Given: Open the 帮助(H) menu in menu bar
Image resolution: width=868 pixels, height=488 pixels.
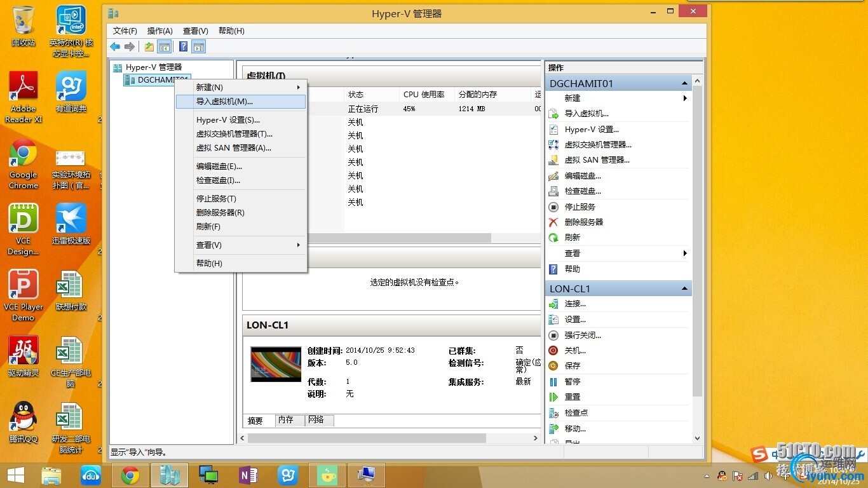Looking at the screenshot, I should point(231,31).
